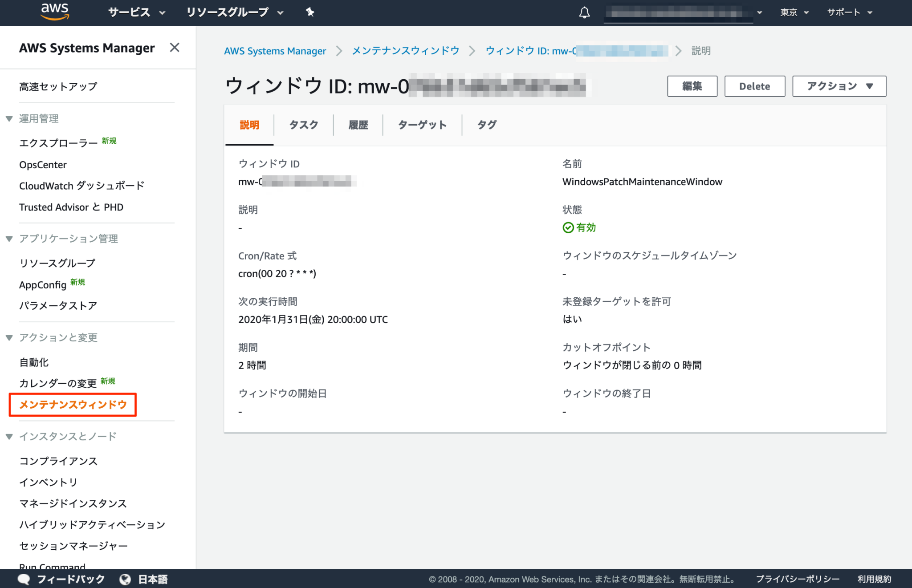Open the notifications bell icon
The width and height of the screenshot is (912, 588).
point(583,12)
